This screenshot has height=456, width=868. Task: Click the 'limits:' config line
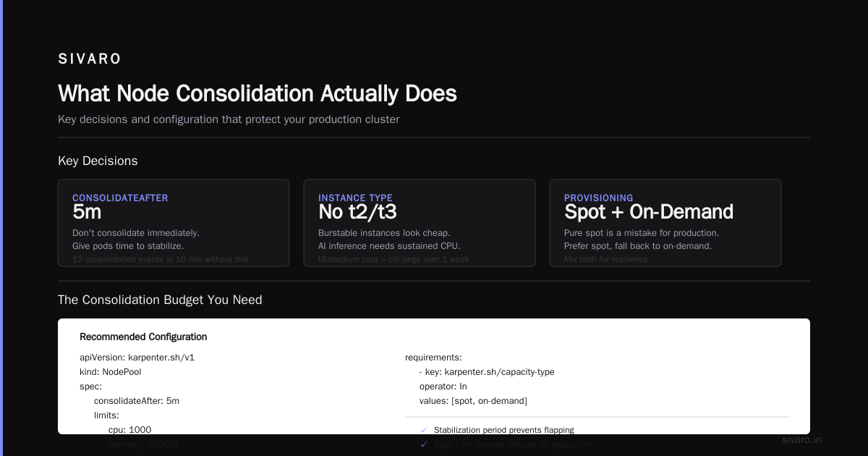(106, 415)
